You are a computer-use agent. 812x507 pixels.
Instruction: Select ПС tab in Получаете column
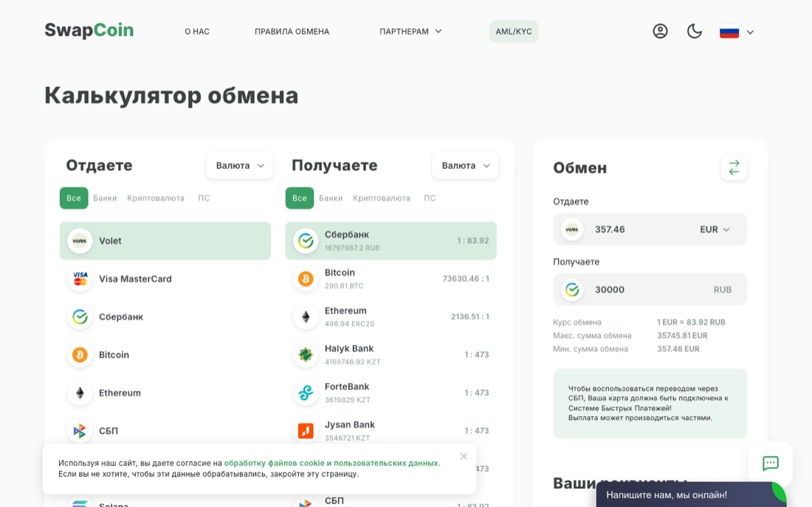(430, 198)
